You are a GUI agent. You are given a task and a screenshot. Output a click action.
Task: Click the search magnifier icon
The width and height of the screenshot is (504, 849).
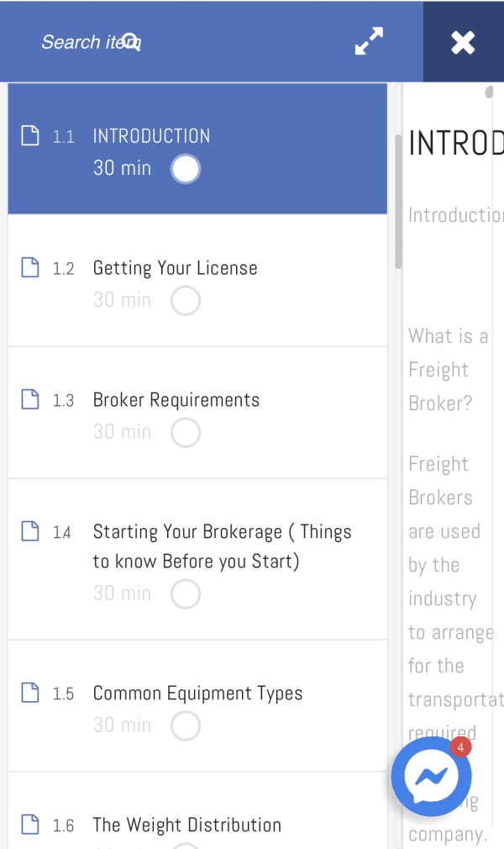click(131, 41)
